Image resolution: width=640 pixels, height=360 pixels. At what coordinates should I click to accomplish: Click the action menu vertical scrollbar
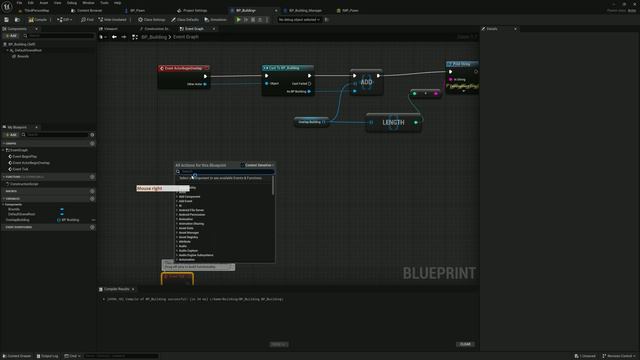[273, 186]
